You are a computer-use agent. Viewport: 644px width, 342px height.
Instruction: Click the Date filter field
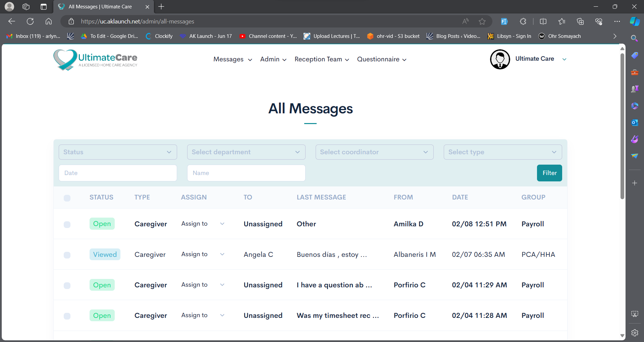[118, 173]
